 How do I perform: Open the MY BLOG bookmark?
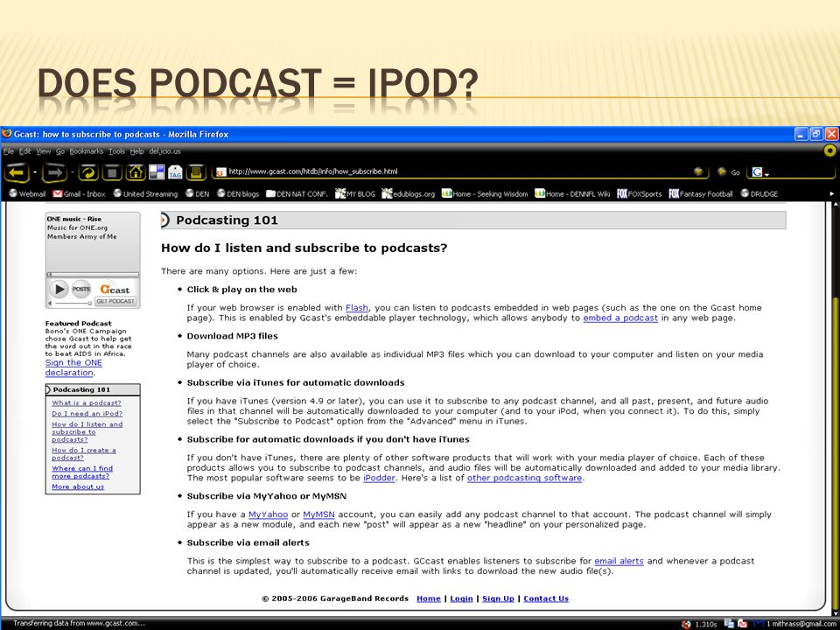[x=355, y=194]
